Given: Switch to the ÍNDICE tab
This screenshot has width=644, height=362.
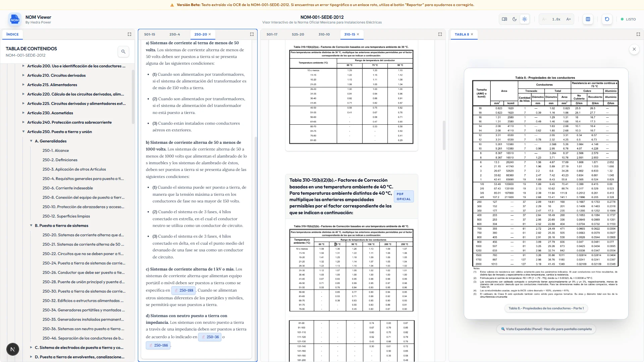Looking at the screenshot, I should click(x=12, y=34).
